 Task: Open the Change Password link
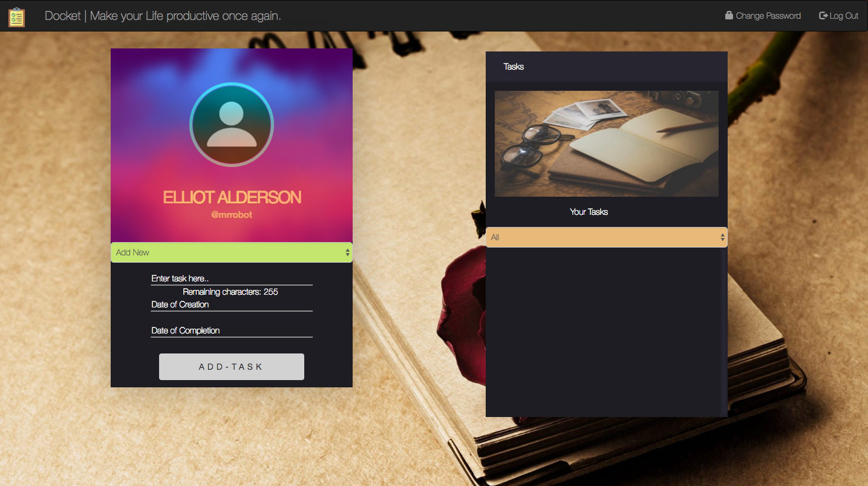point(763,16)
